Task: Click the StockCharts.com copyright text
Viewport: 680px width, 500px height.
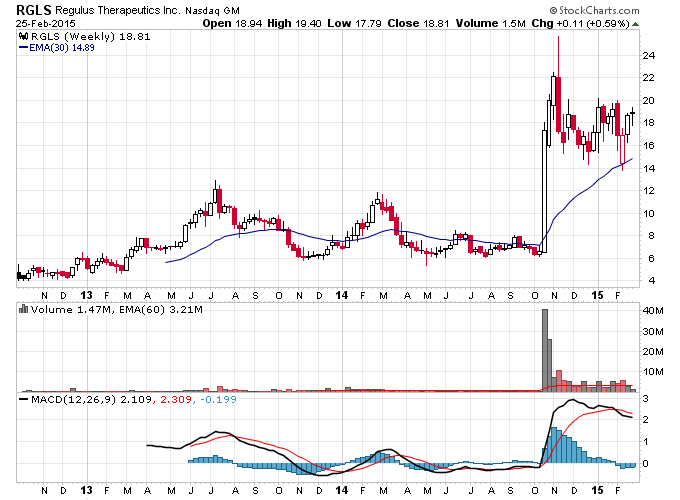Action: click(594, 10)
